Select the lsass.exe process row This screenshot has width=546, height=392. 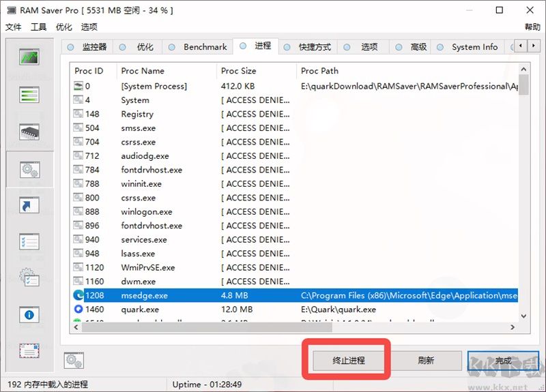click(x=294, y=254)
